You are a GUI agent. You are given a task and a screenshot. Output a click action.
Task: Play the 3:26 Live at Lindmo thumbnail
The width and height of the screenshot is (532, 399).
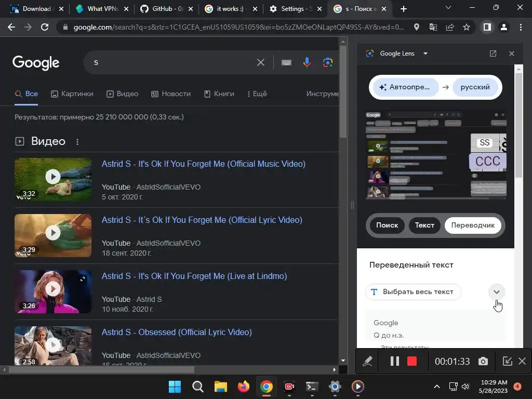(x=53, y=291)
